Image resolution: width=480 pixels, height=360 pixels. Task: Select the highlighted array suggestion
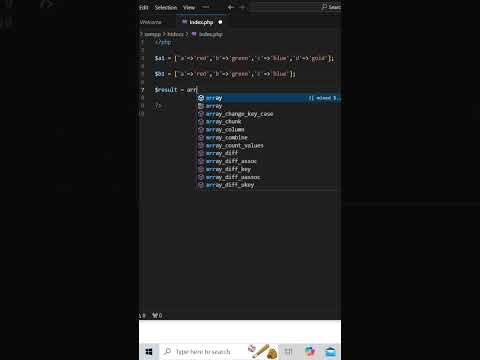click(x=268, y=98)
